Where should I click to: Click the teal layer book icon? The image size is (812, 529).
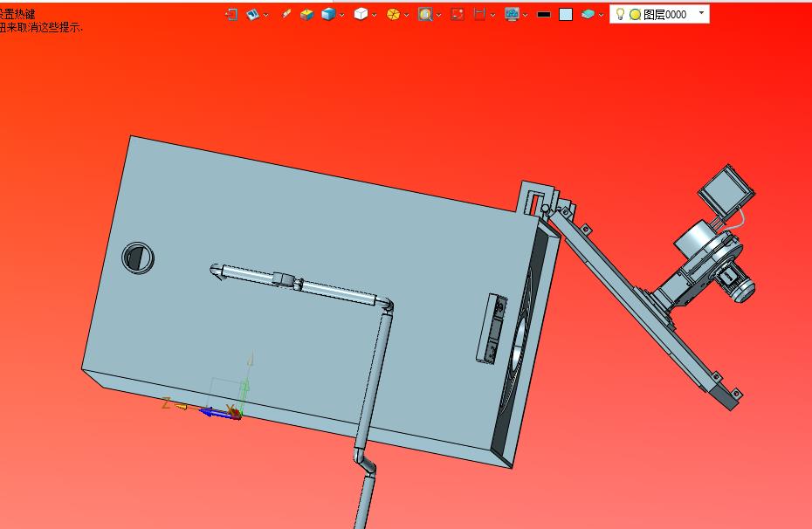(588, 15)
